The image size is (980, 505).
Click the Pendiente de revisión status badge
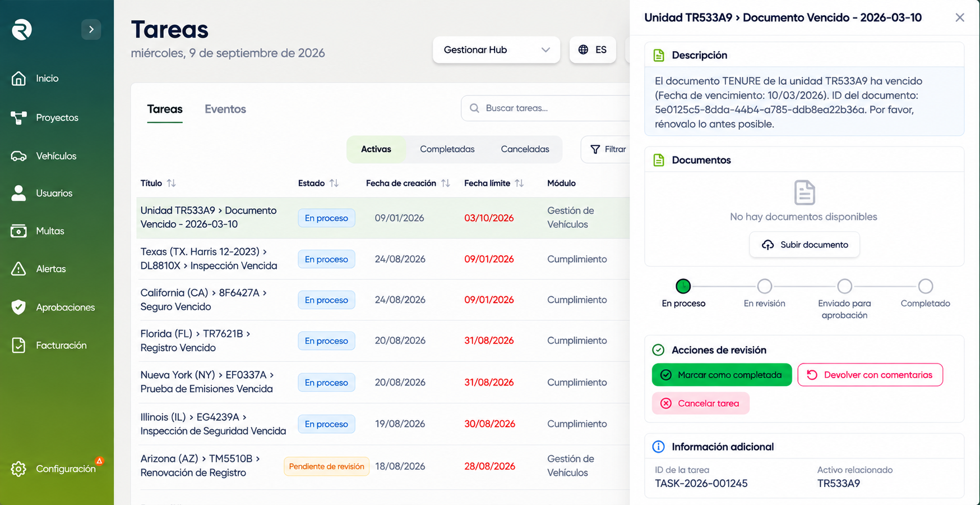coord(326,466)
